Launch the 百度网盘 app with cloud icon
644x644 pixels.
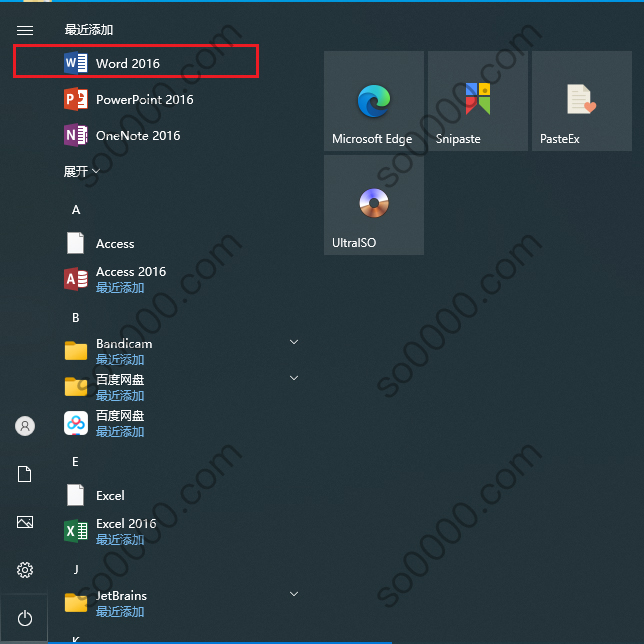[179, 423]
